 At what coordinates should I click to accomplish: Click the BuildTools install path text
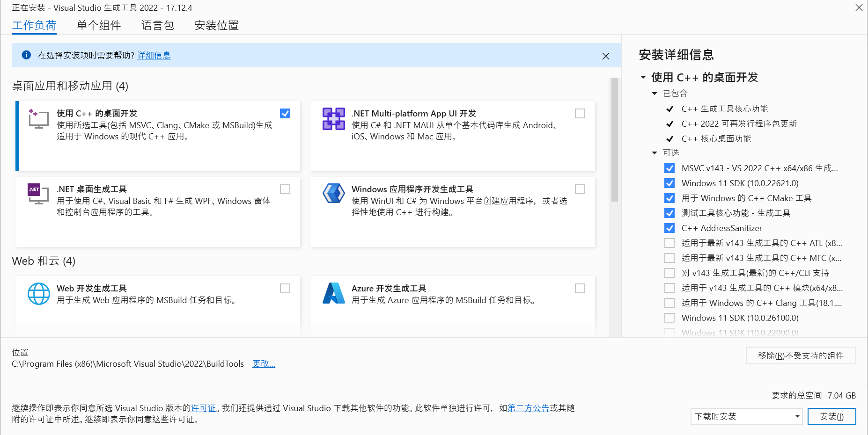pos(128,364)
